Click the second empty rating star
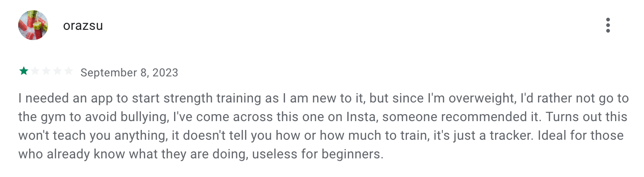The image size is (644, 177). 35,71
